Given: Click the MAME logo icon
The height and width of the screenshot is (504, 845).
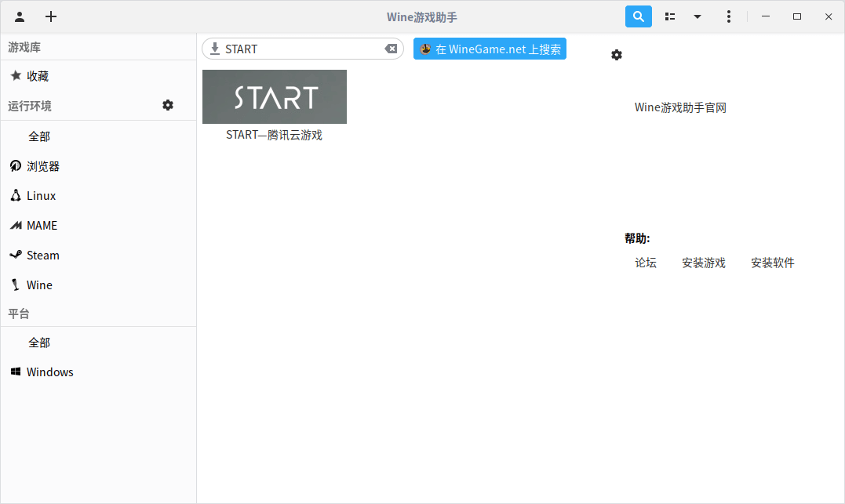Looking at the screenshot, I should tap(16, 226).
